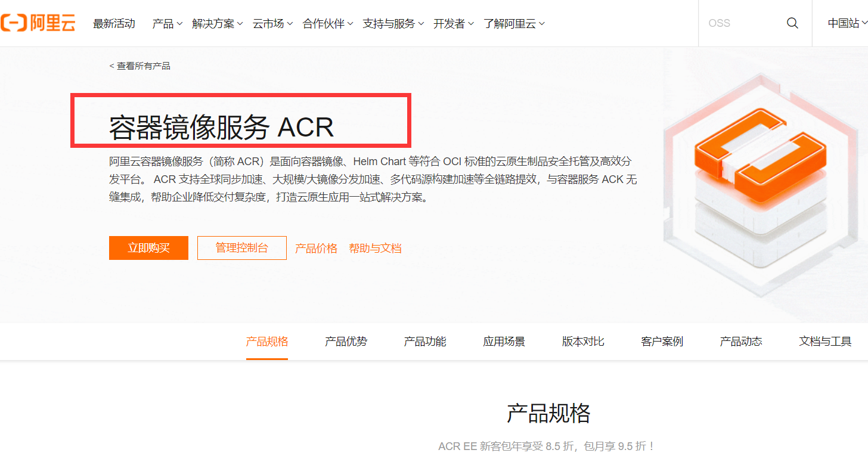
Task: Expand the 合作伙伴 dropdown menu
Action: pos(328,24)
